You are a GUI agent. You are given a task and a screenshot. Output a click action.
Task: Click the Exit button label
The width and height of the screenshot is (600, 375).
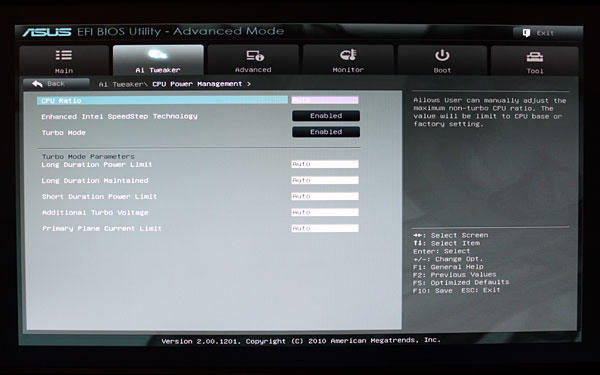click(545, 33)
